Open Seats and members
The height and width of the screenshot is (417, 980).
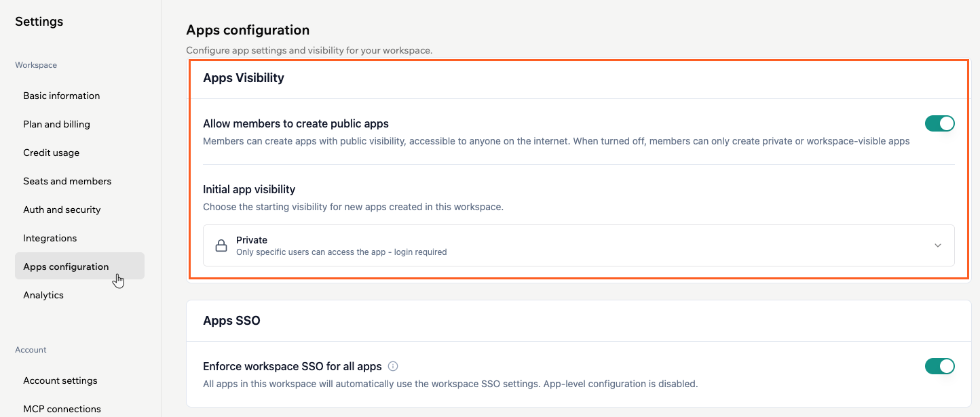coord(67,181)
